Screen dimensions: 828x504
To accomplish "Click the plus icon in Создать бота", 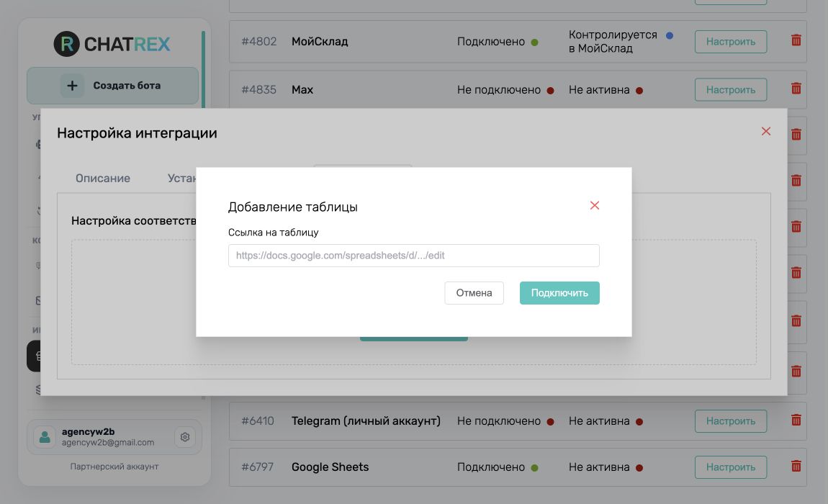I will tap(72, 86).
